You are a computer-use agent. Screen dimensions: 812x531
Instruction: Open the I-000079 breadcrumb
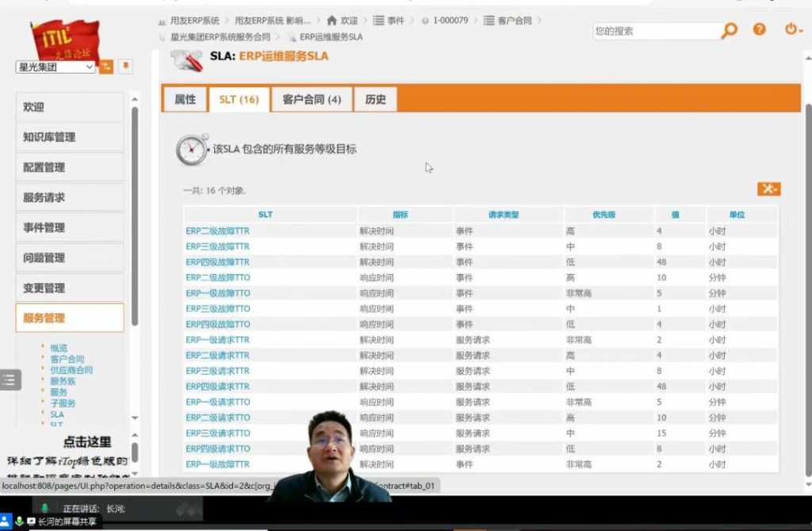click(x=450, y=21)
